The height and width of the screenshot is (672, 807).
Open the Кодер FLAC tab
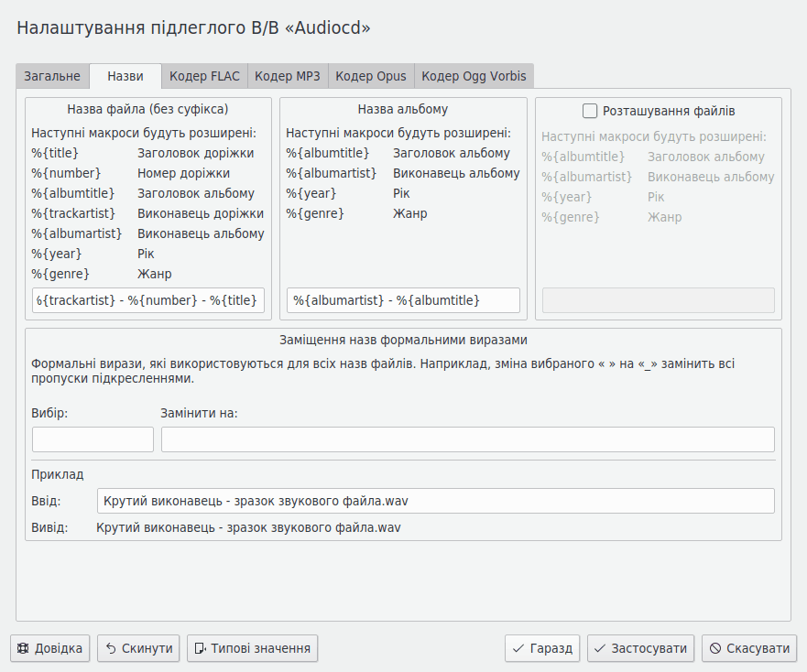click(204, 76)
